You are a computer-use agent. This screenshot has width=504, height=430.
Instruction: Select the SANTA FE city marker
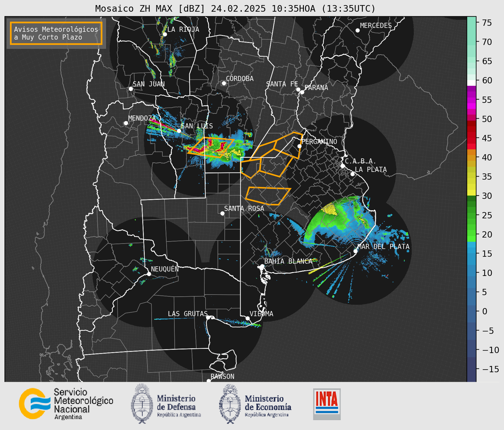pyautogui.click(x=298, y=89)
